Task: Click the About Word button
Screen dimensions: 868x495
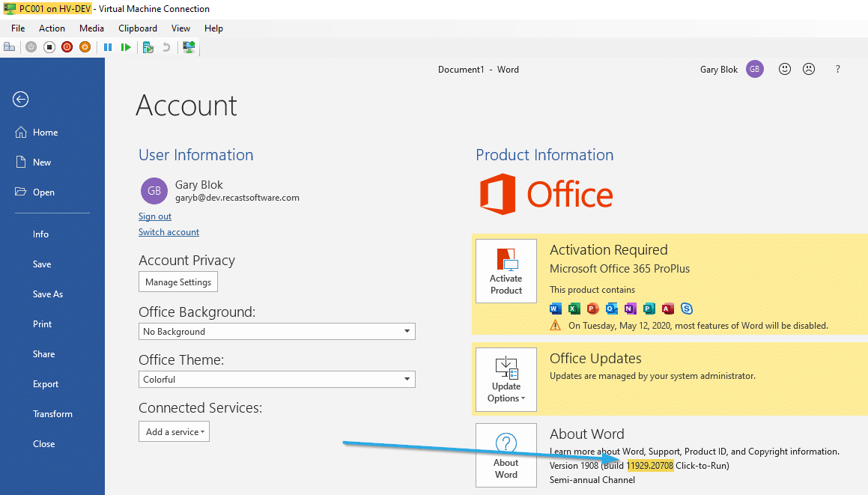Action: tap(506, 455)
